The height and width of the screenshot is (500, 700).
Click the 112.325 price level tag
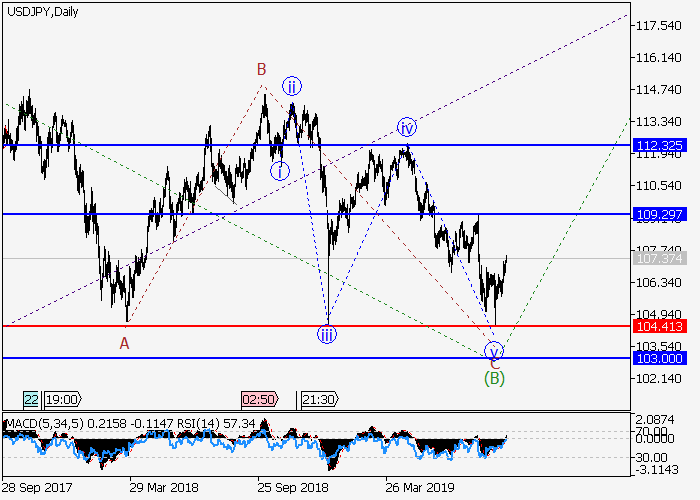pos(657,145)
